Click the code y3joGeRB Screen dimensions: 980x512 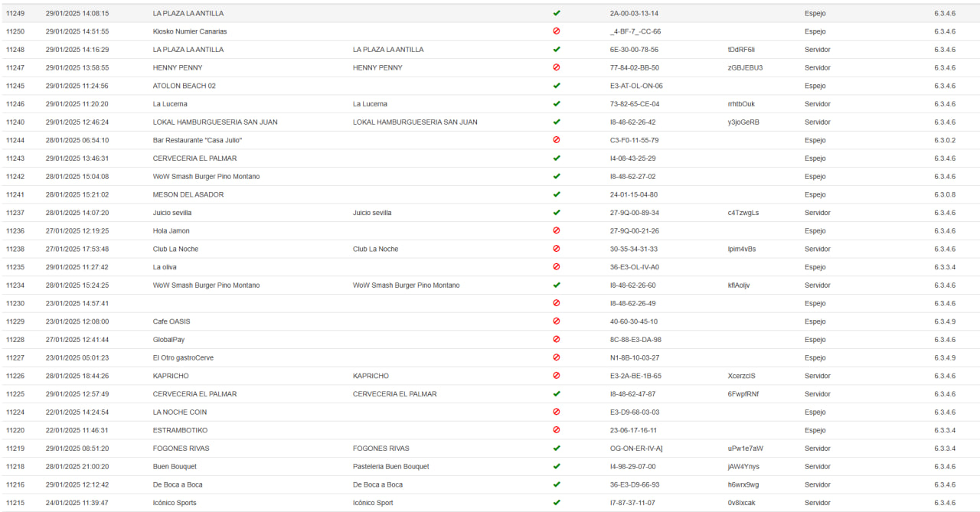[x=743, y=122]
